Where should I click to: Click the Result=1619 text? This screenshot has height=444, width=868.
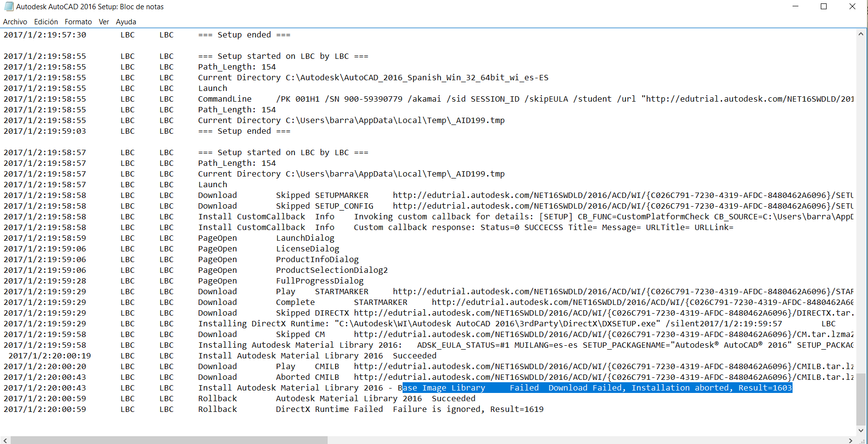coord(517,409)
